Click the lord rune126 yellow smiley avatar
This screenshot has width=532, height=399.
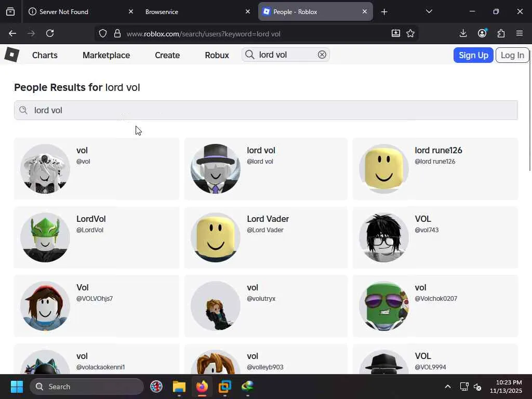click(x=384, y=169)
